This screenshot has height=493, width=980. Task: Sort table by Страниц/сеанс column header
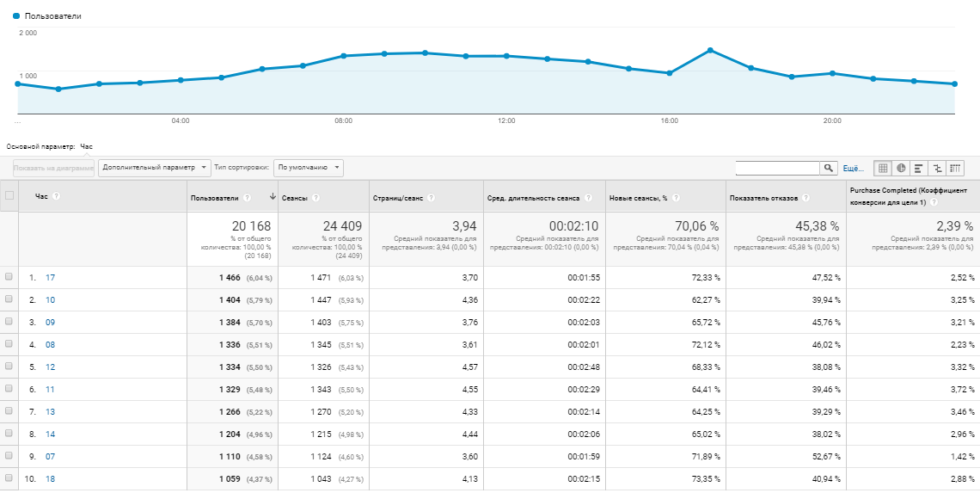click(x=397, y=197)
